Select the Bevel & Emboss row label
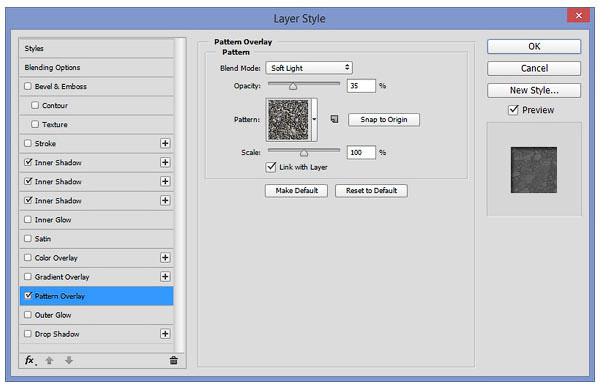Screen dimensions: 600x388 coord(61,86)
